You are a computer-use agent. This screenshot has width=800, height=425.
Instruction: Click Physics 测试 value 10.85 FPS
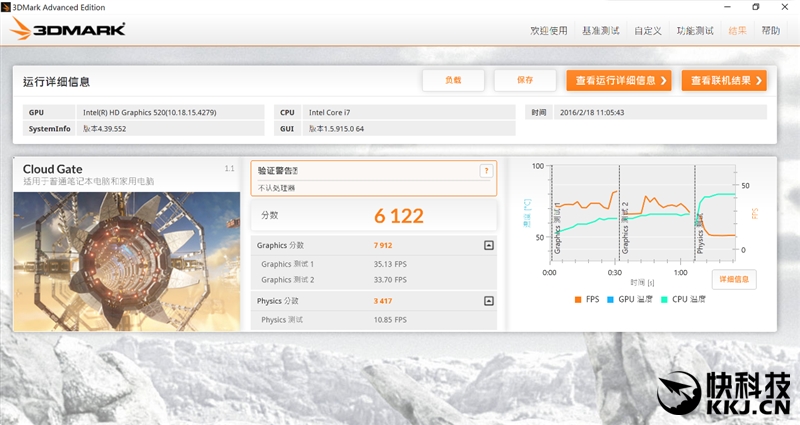click(x=390, y=320)
